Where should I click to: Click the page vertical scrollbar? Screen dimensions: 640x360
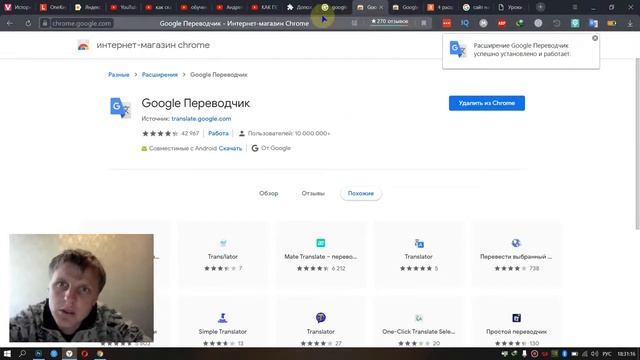pos(637,143)
